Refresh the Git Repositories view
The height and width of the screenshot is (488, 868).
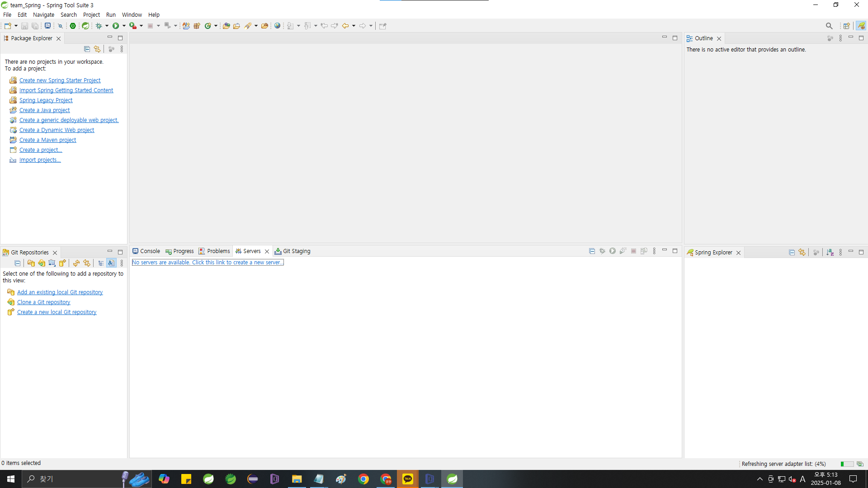pos(76,263)
